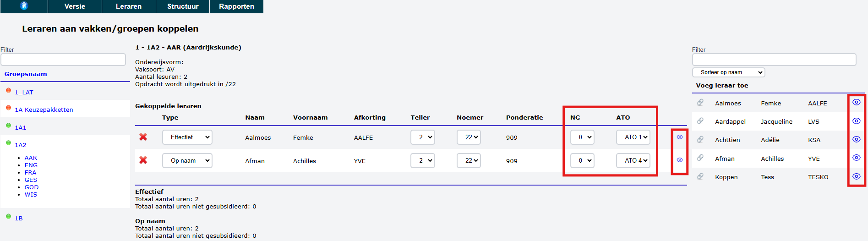868x241 pixels.
Task: Open Type dropdown showing Effectief
Action: (x=187, y=137)
